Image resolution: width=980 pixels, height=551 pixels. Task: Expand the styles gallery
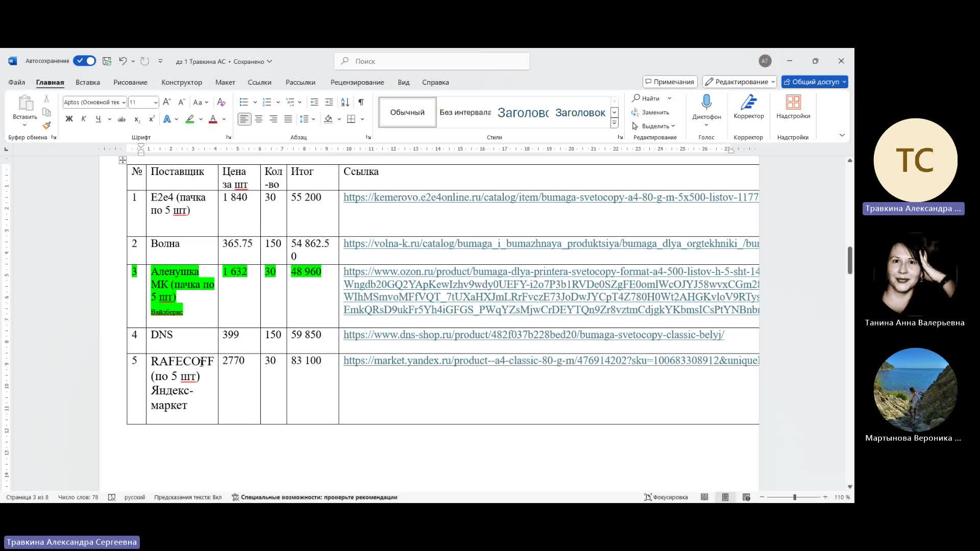[615, 123]
